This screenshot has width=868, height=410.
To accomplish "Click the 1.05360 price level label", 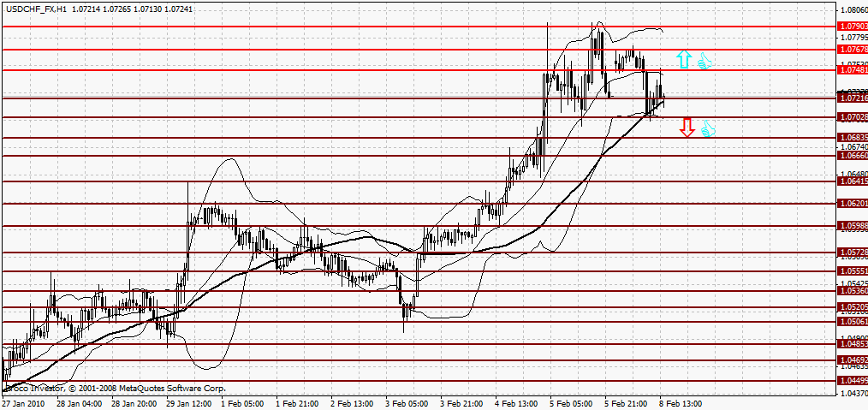I will click(853, 290).
